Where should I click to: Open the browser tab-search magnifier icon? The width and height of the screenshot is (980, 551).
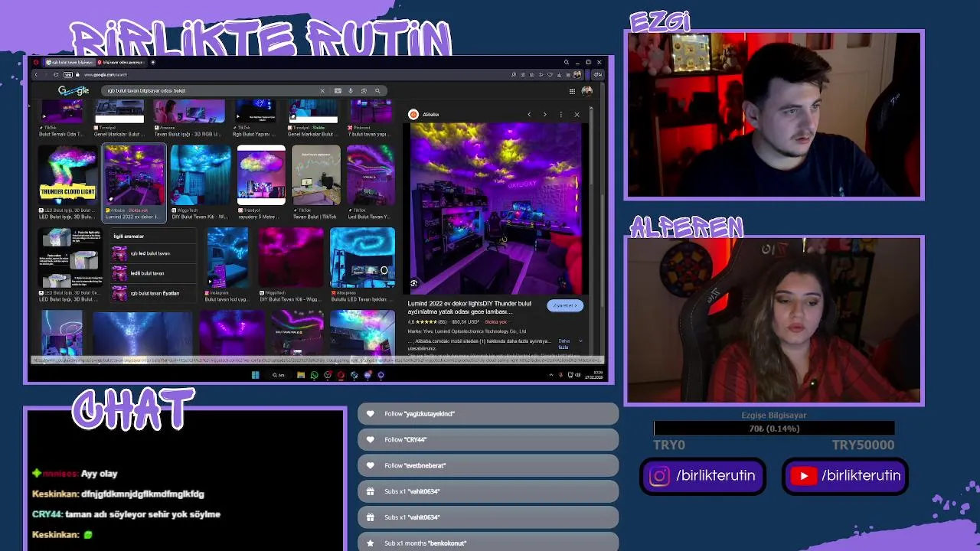(567, 62)
